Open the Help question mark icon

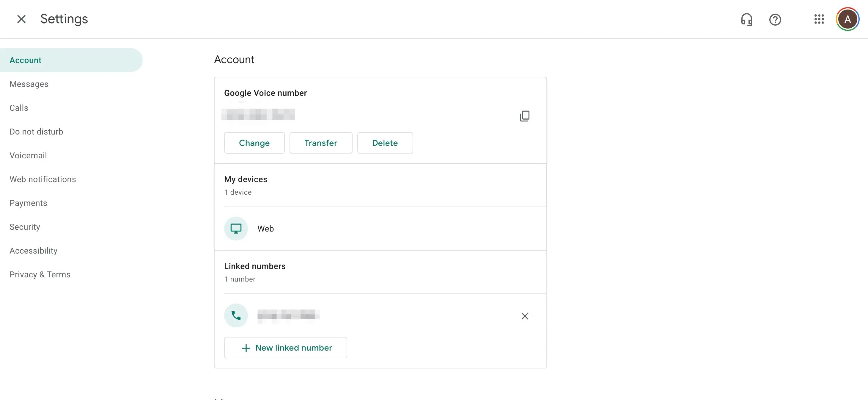click(x=775, y=20)
